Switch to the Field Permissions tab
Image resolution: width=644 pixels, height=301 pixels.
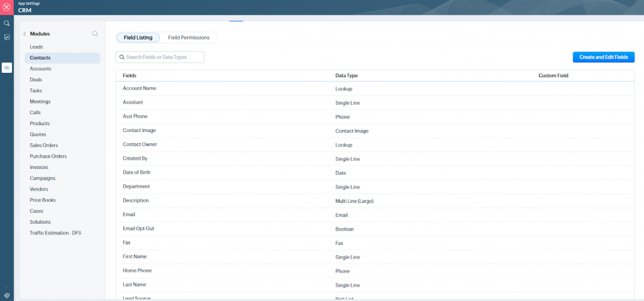click(189, 38)
